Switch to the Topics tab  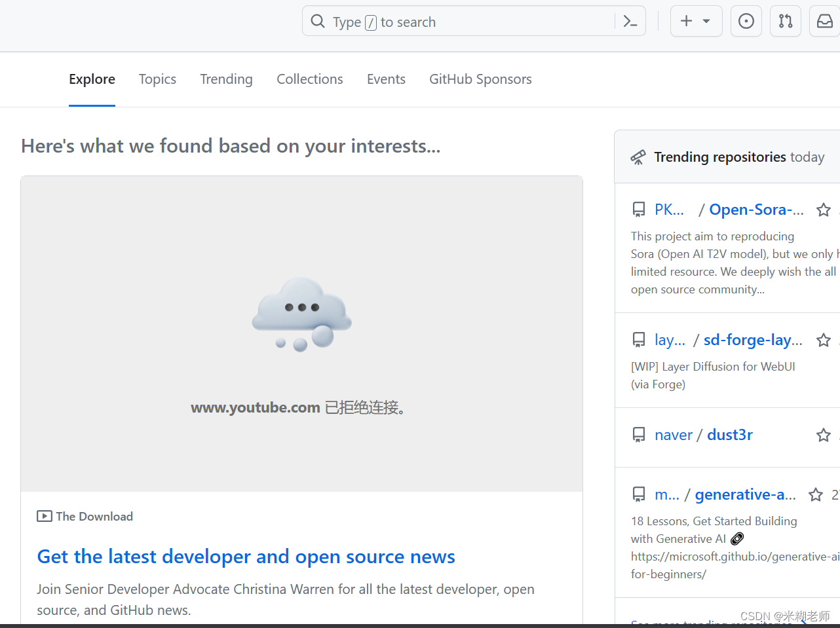coord(157,79)
